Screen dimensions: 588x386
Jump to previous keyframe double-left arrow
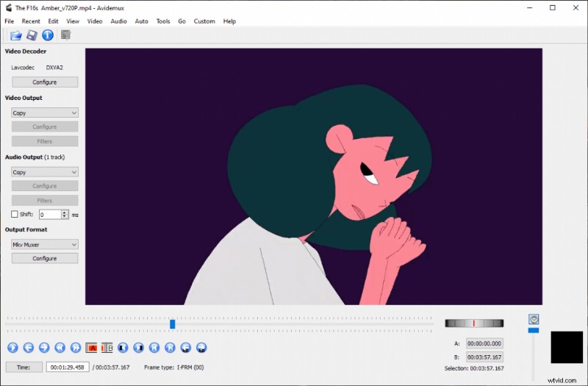[x=60, y=348]
